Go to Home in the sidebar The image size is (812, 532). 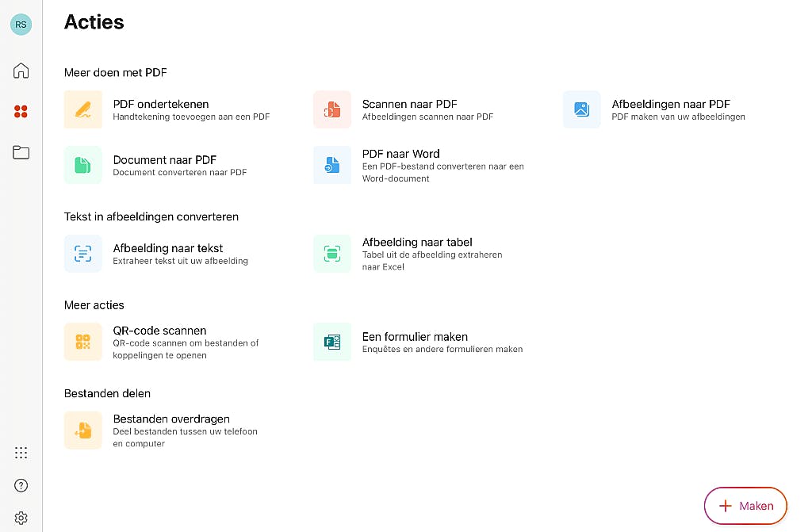pos(21,71)
